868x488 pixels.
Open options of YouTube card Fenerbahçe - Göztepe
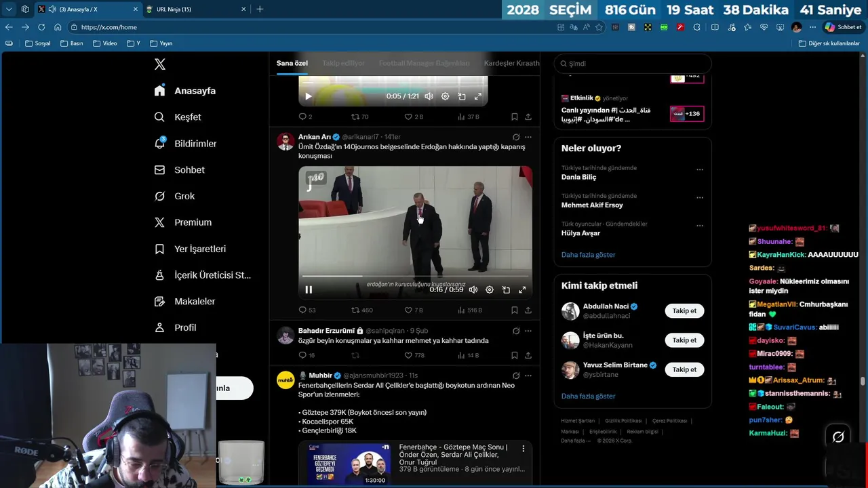[x=523, y=449]
